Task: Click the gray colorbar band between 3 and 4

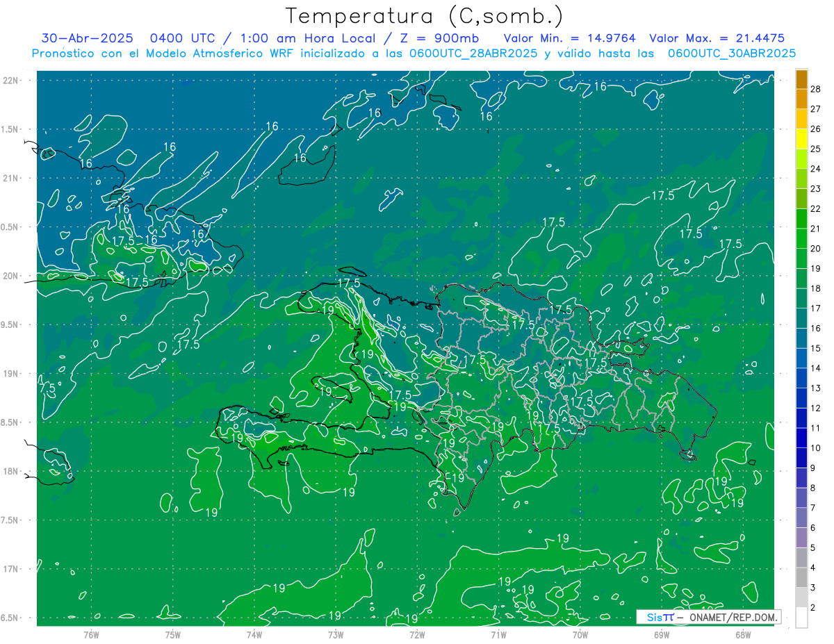Action: pos(801,578)
